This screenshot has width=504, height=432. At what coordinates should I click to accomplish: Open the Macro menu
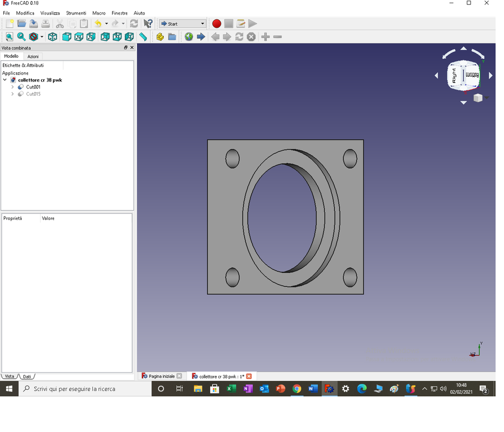point(99,13)
